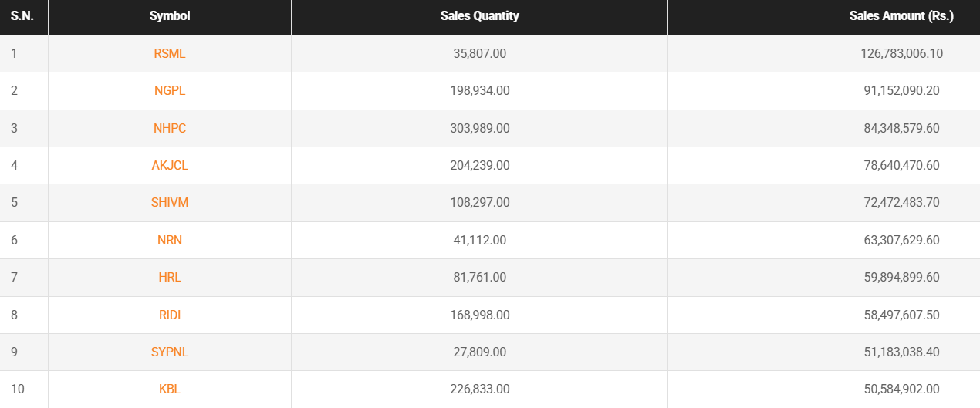The image size is (980, 408).
Task: Click the Symbol column header
Action: click(170, 16)
